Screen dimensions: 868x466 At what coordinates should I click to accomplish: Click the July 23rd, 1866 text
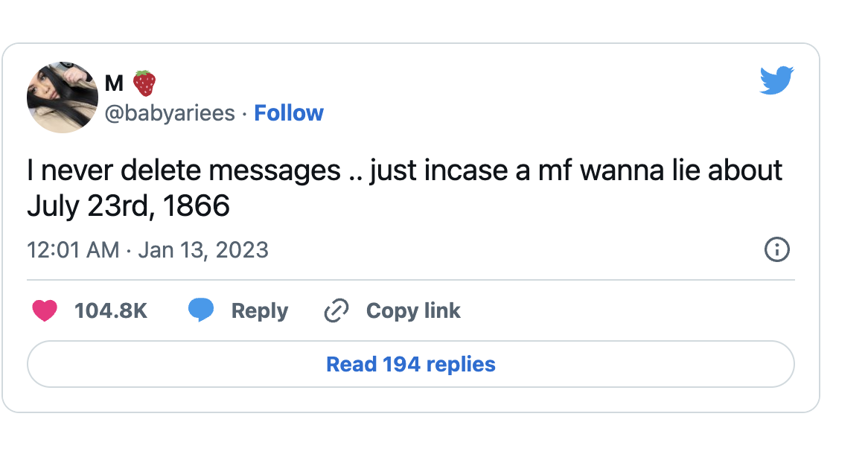128,206
